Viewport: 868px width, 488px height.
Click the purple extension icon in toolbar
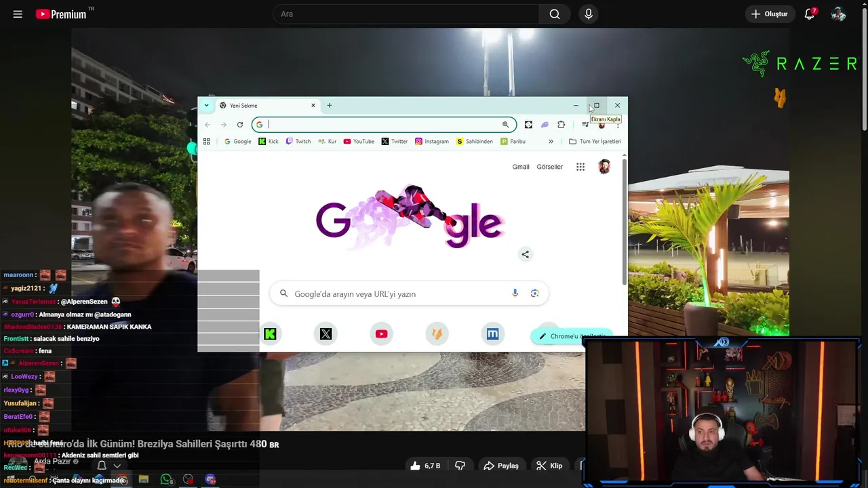[545, 125]
